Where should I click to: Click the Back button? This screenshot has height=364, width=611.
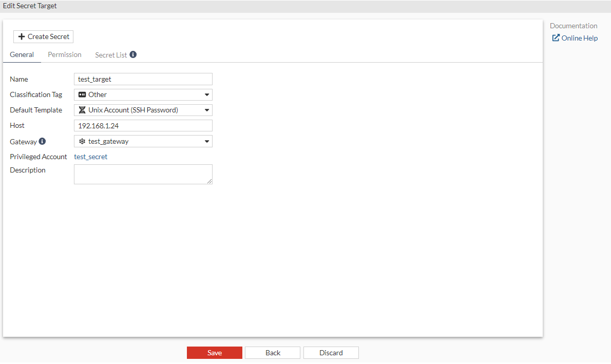click(x=272, y=353)
